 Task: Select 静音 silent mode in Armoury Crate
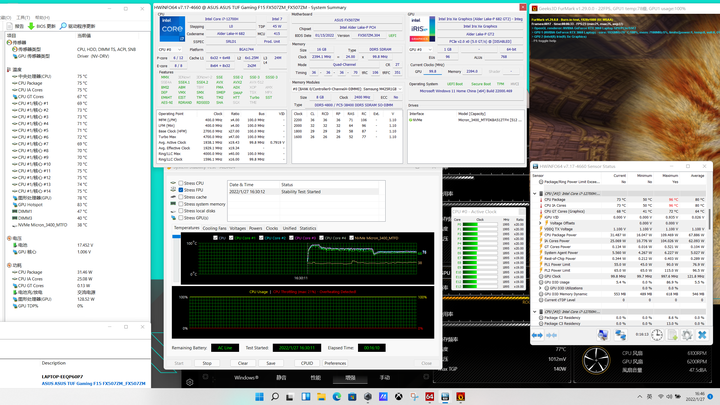tap(281, 377)
